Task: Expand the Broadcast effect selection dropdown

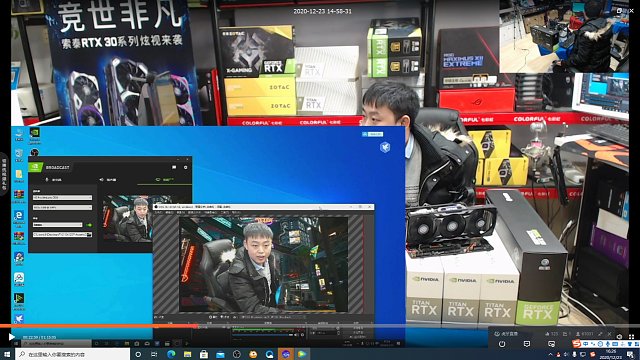Action: (x=58, y=225)
